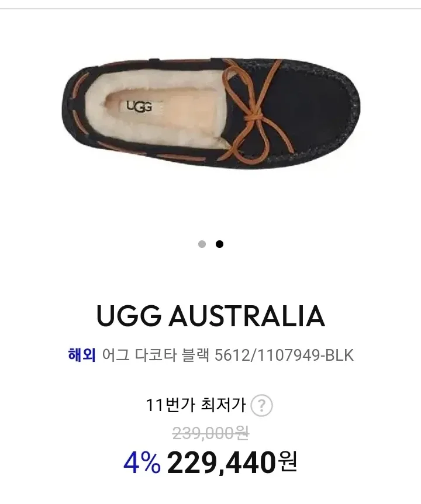421x504 pixels.
Task: Open the lowest-price help question mark icon
Action: [261, 406]
